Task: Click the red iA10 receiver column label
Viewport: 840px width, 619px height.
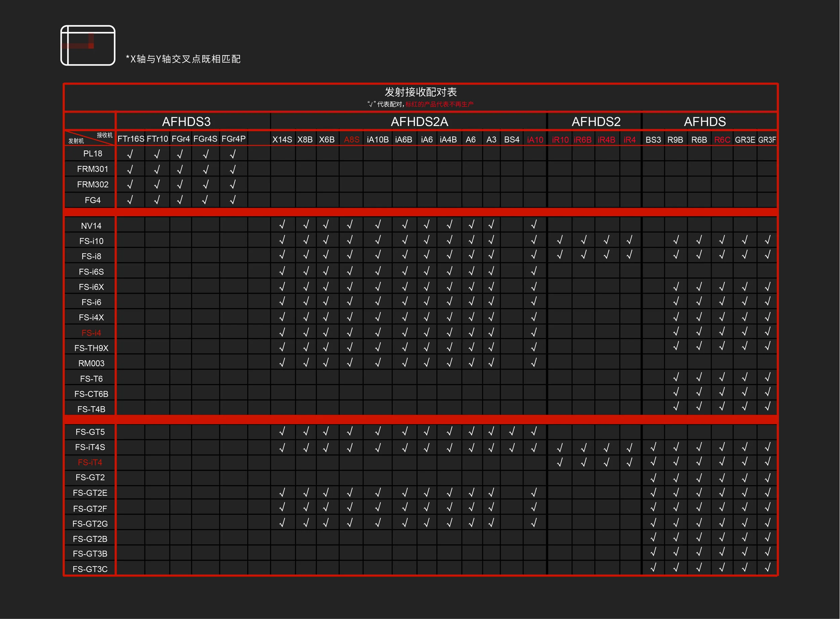Action: pos(535,140)
